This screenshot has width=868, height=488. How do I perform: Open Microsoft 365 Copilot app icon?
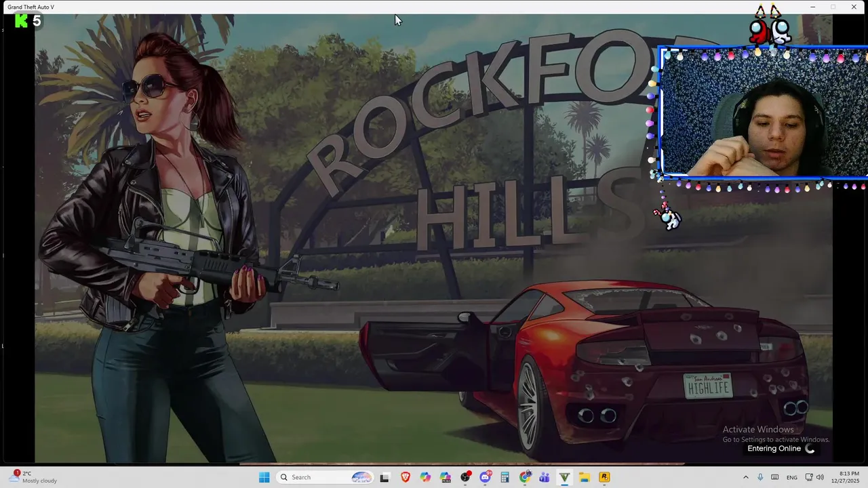tap(445, 477)
